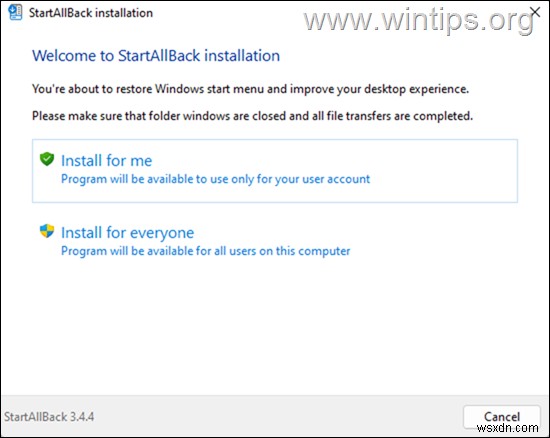
Task: Cancel the StartAllBack installation
Action: [502, 417]
